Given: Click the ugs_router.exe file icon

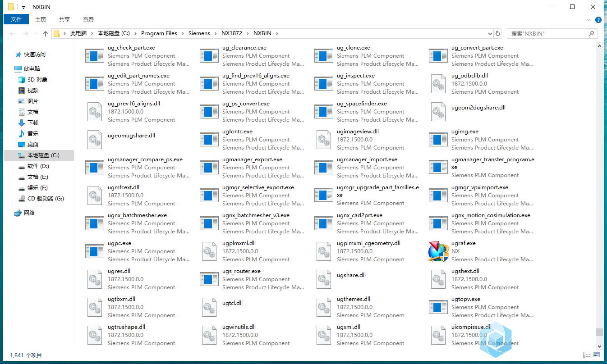Looking at the screenshot, I should coord(209,279).
